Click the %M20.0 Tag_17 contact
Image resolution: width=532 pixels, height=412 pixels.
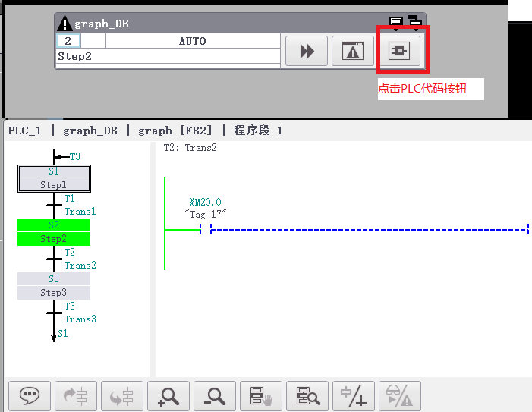pyautogui.click(x=206, y=229)
